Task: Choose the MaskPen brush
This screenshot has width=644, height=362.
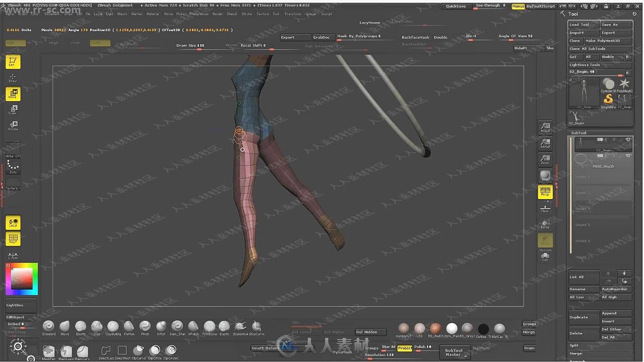Action: coord(49,352)
